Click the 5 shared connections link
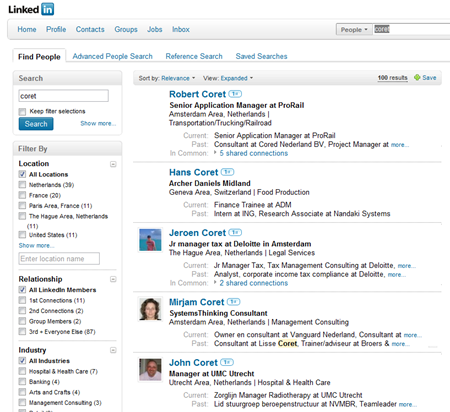 (x=254, y=153)
